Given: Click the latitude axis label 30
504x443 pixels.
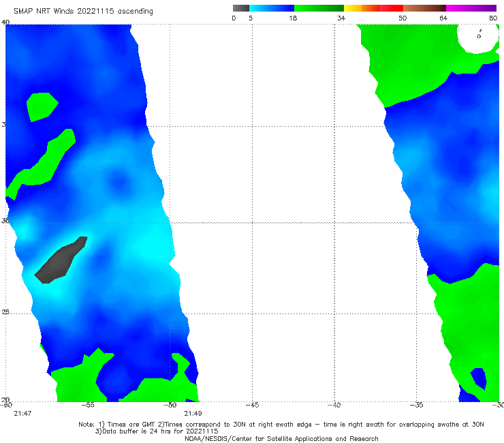Looking at the screenshot, I should tap(5, 221).
